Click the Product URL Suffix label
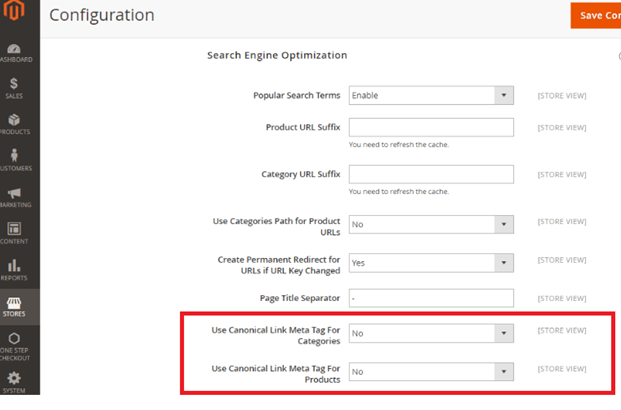Image resolution: width=621 pixels, height=410 pixels. tap(303, 127)
